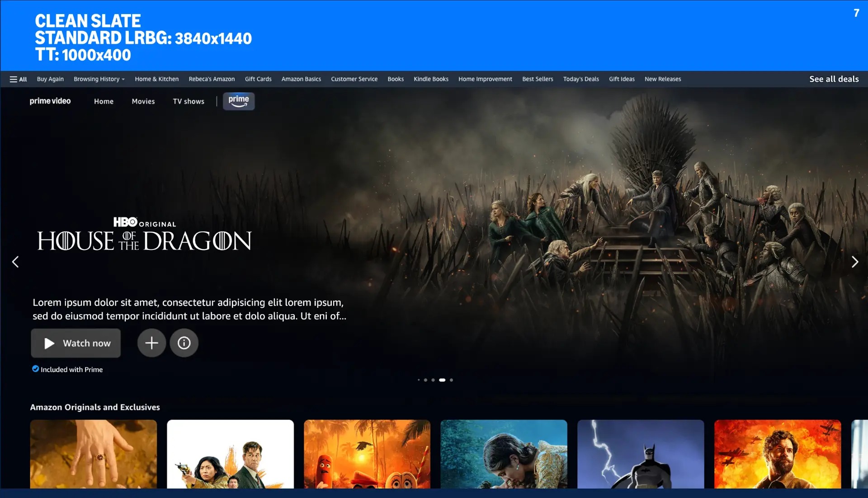The height and width of the screenshot is (498, 868).
Task: Go to Rebeca's Amazon page
Action: click(x=212, y=79)
